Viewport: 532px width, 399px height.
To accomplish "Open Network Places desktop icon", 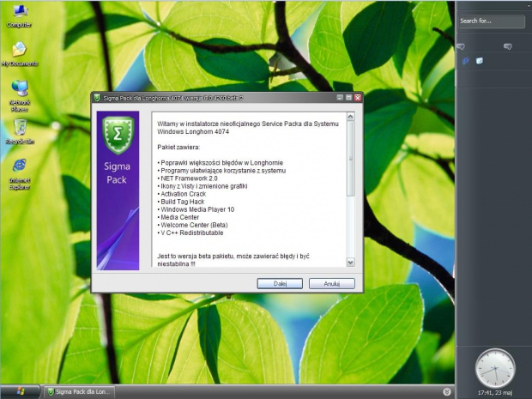I will pos(20,96).
